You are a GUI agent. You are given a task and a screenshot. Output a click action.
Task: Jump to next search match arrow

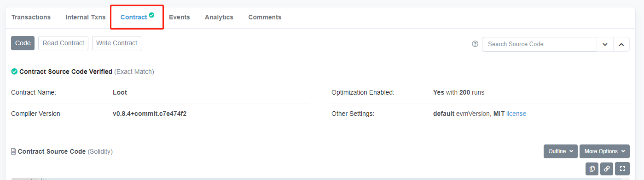pos(605,44)
